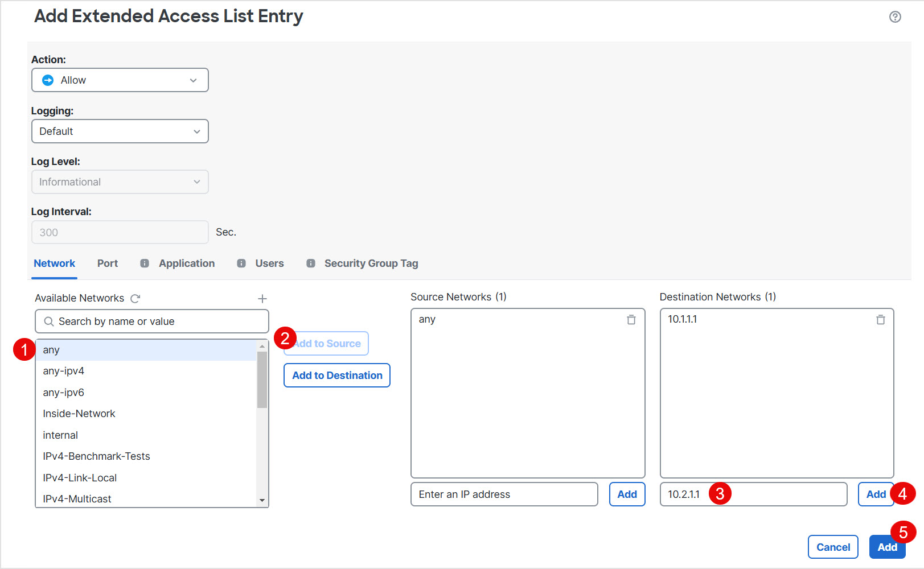This screenshot has height=569, width=924.
Task: Select Inside-Network in Available Networks
Action: (x=79, y=414)
